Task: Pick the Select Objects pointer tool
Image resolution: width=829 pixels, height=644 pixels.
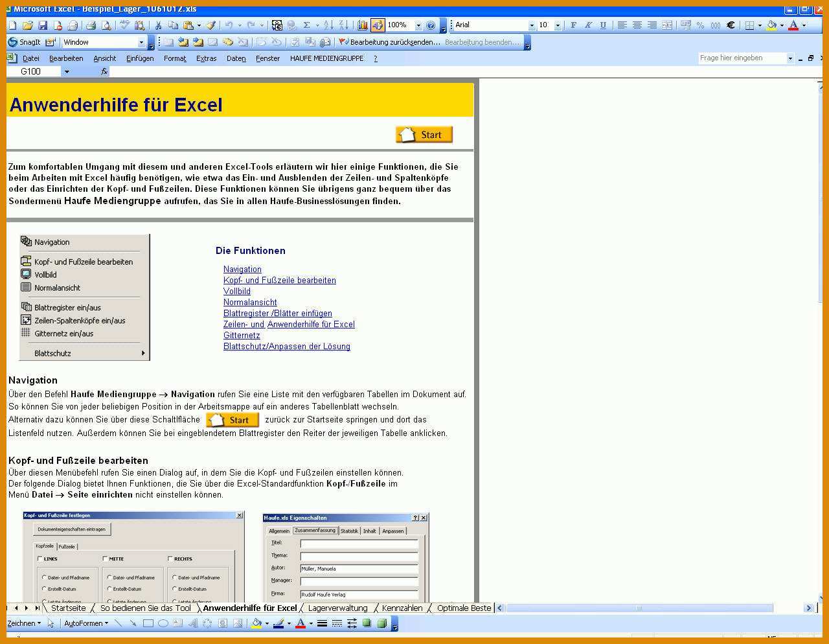Action: [51, 623]
